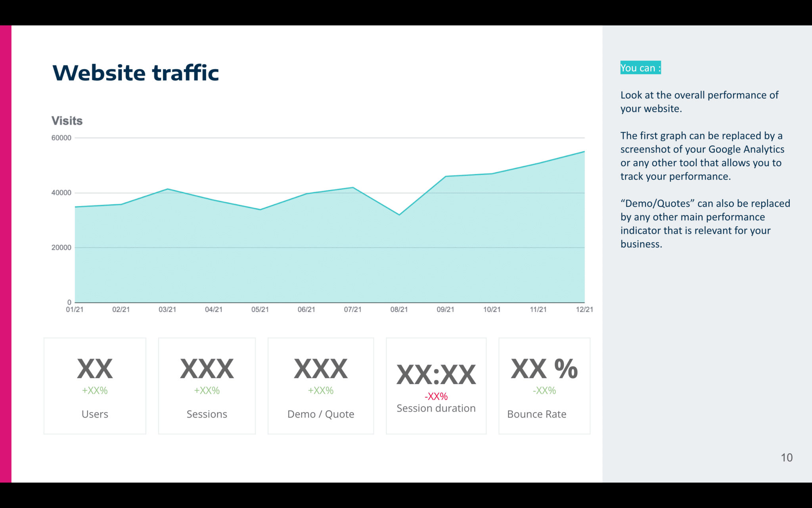Click the "Look at the overall performance" paragraph
Screen dimensions: 812x508
pyautogui.click(x=699, y=102)
